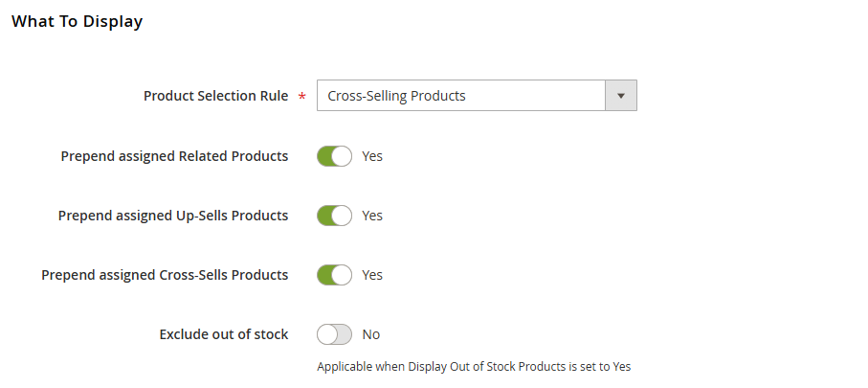Click the Yes text beside Related Products

[x=372, y=156]
